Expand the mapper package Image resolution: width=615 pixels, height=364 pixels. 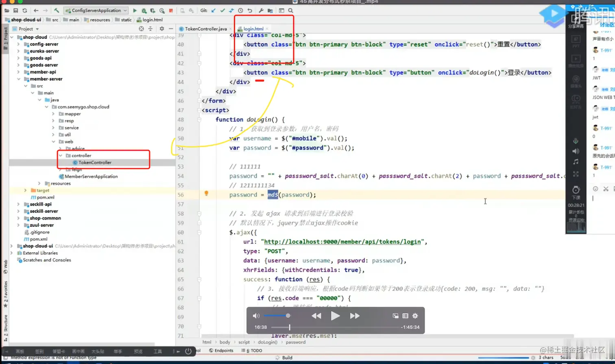(x=53, y=114)
